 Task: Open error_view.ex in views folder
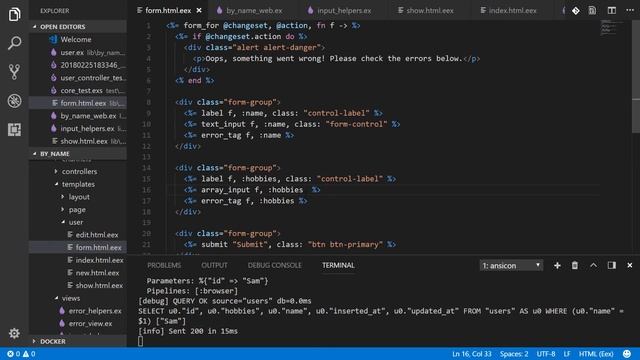[78, 323]
